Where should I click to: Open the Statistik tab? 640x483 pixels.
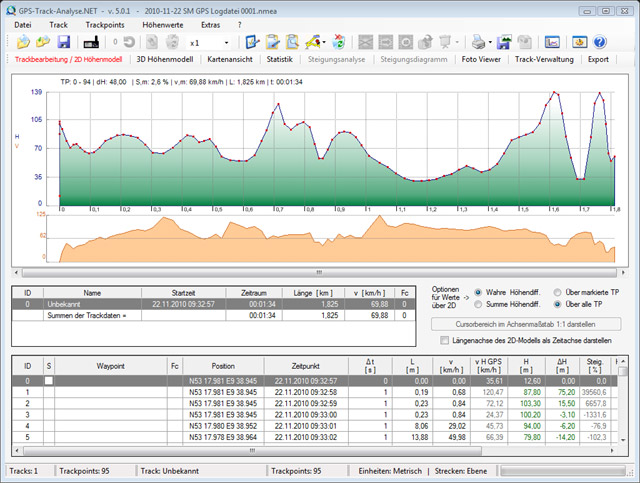[x=280, y=59]
